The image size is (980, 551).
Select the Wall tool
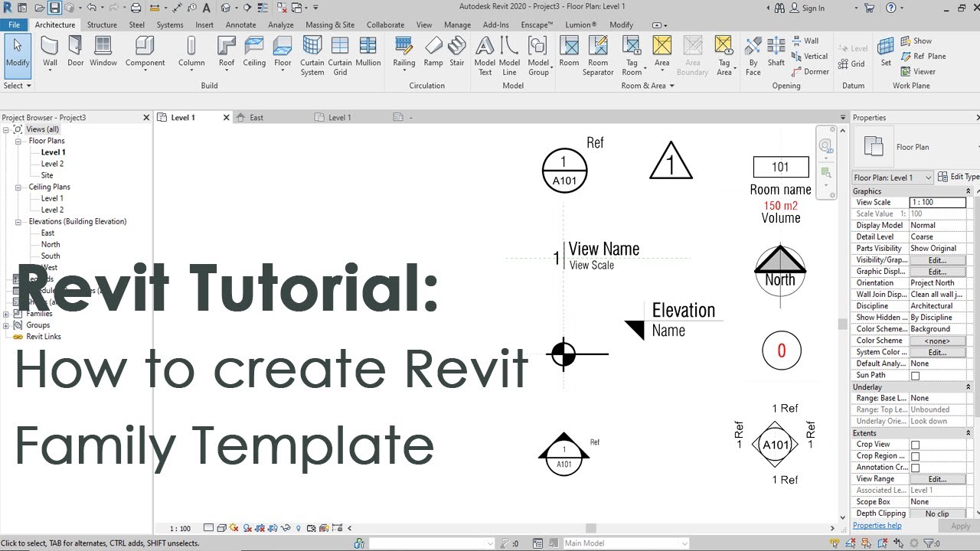[50, 53]
